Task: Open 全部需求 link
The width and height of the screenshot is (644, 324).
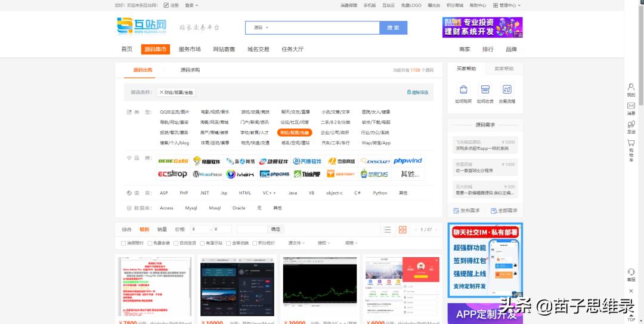Action: click(504, 211)
